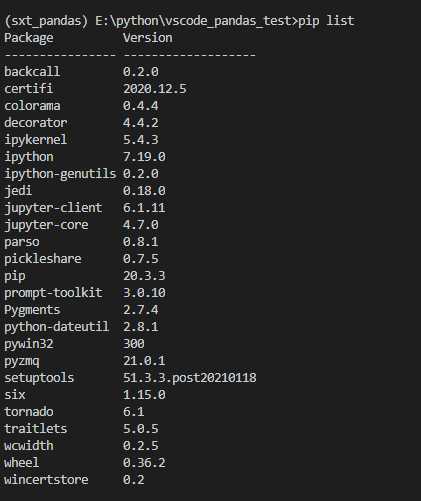Viewport: 421px width, 501px height.
Task: Click version 4.4.2 of decorator
Action: pyautogui.click(x=141, y=123)
